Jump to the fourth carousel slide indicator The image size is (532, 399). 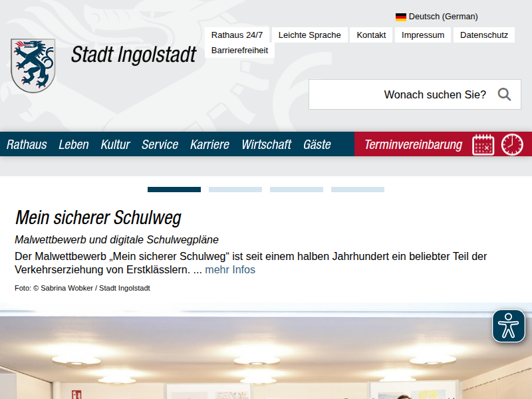[x=358, y=190]
